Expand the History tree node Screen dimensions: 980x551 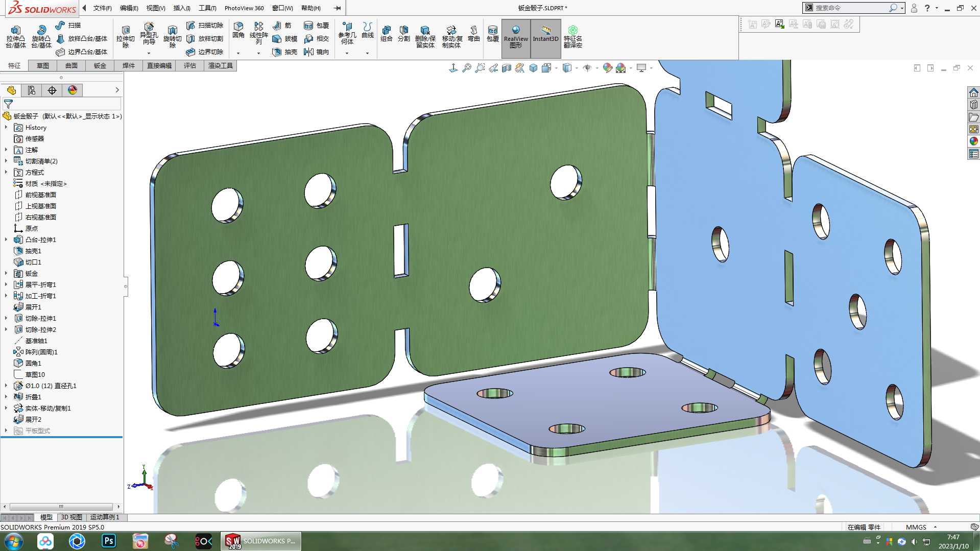[6, 127]
